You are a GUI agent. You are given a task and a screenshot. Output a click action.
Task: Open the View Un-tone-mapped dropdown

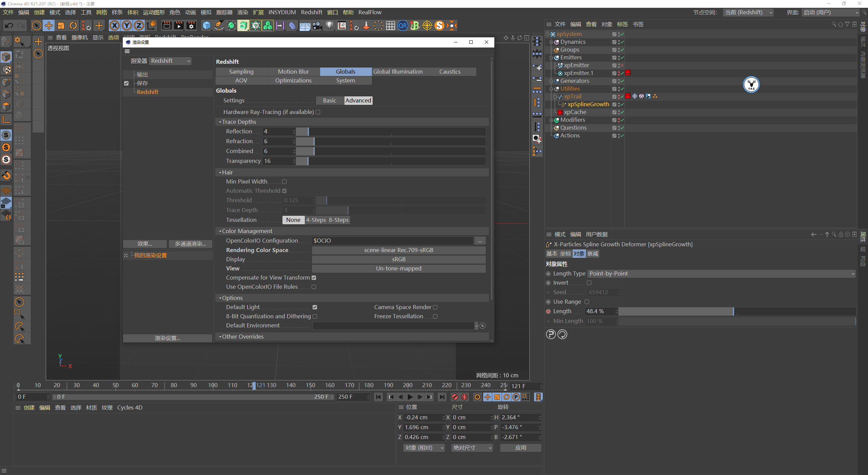pos(399,268)
